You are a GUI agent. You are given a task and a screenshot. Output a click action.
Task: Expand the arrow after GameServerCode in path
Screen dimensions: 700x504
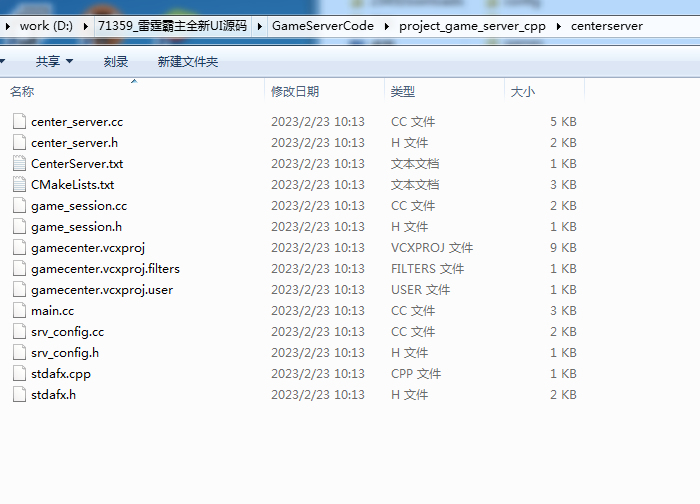point(387,26)
